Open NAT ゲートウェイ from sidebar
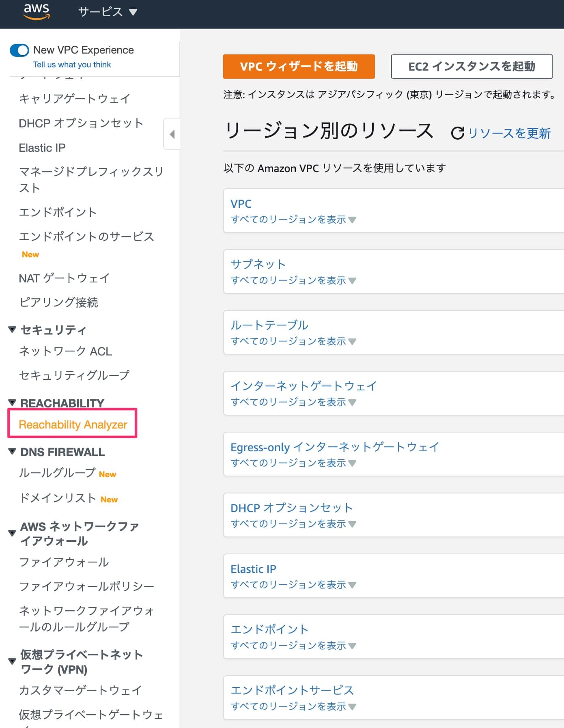 pyautogui.click(x=64, y=278)
